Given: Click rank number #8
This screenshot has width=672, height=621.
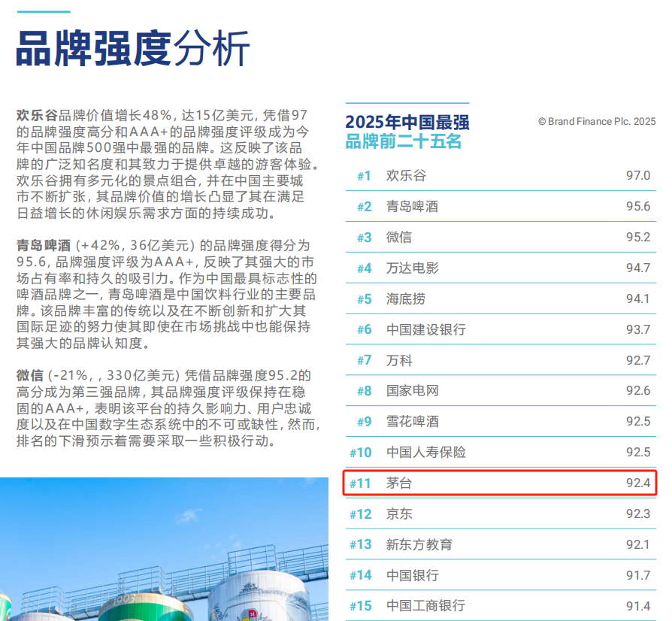Looking at the screenshot, I should [x=365, y=391].
